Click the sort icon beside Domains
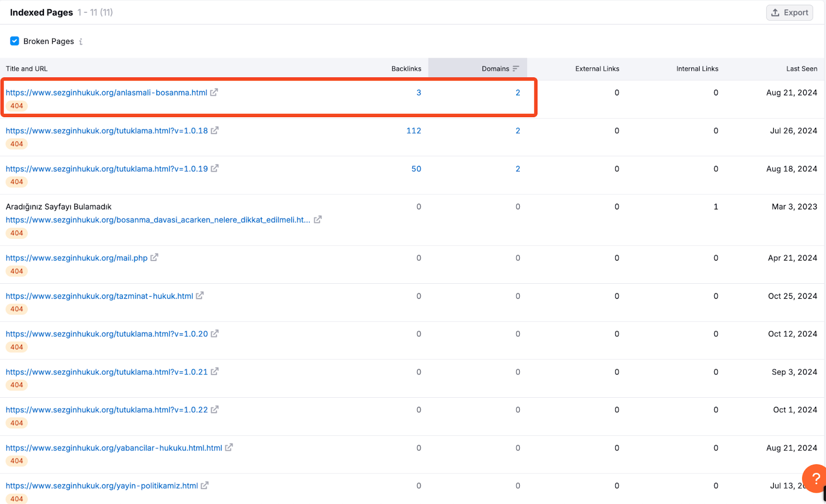The width and height of the screenshot is (826, 504). [516, 69]
